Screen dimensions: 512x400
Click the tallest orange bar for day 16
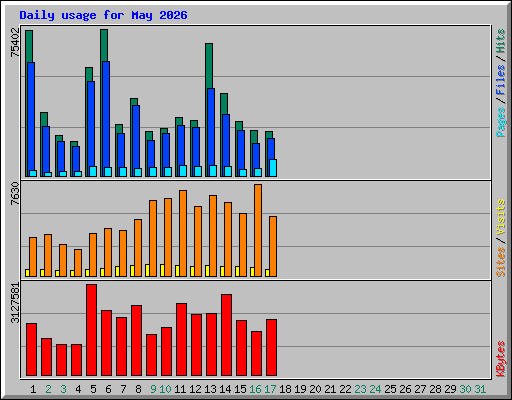point(258,230)
